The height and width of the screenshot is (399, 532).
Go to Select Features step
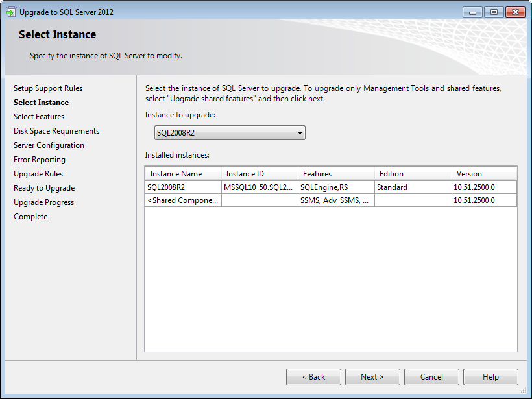(x=39, y=117)
